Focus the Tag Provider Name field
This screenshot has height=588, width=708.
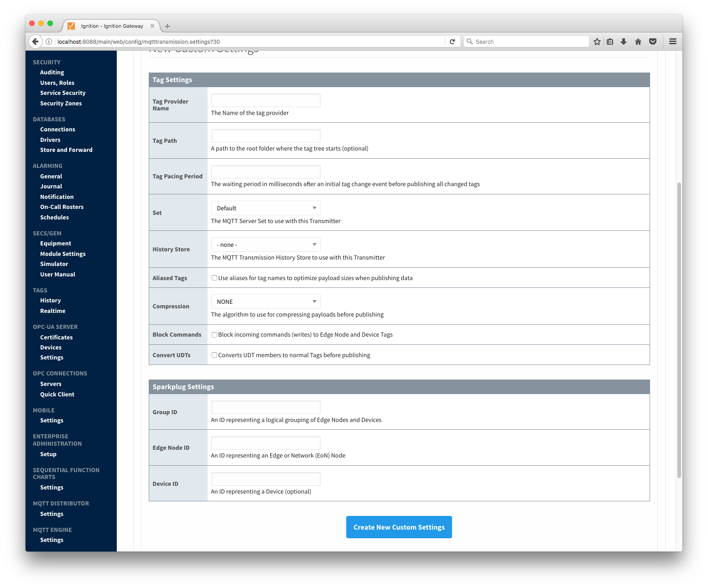tap(265, 100)
